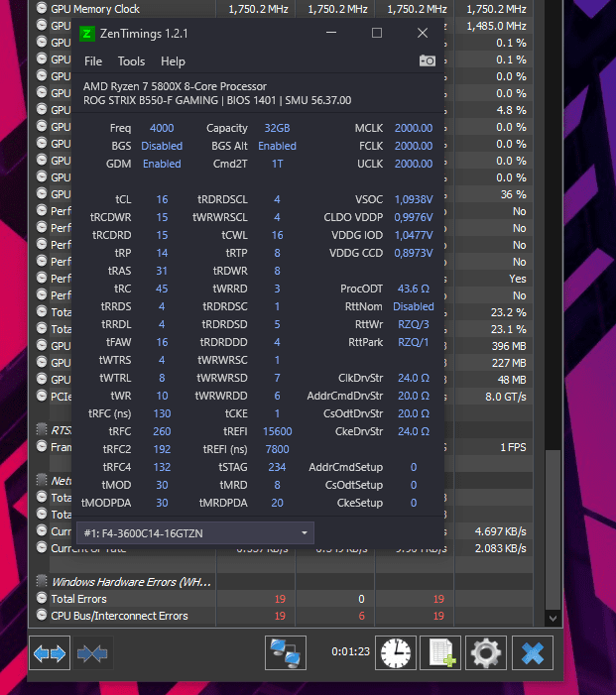Click the Cmd2T value 1T
The width and height of the screenshot is (616, 695).
click(x=277, y=164)
